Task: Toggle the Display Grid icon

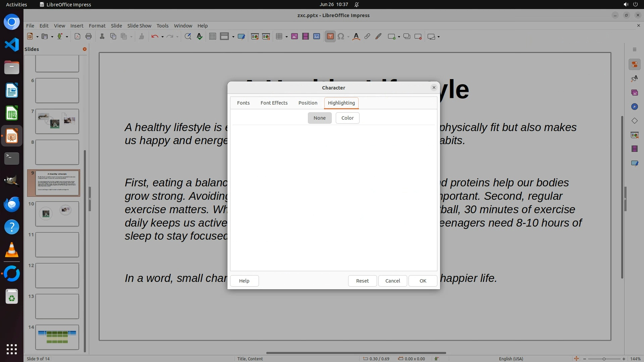Action: pyautogui.click(x=212, y=37)
